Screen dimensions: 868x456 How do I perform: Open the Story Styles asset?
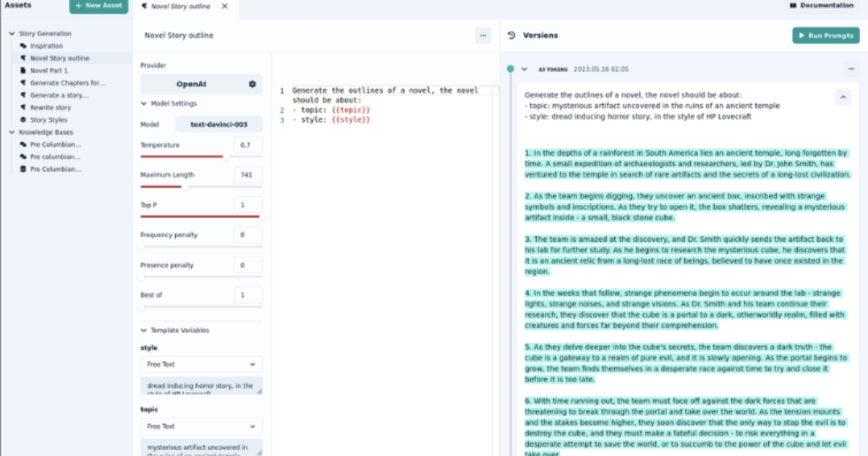click(x=48, y=119)
